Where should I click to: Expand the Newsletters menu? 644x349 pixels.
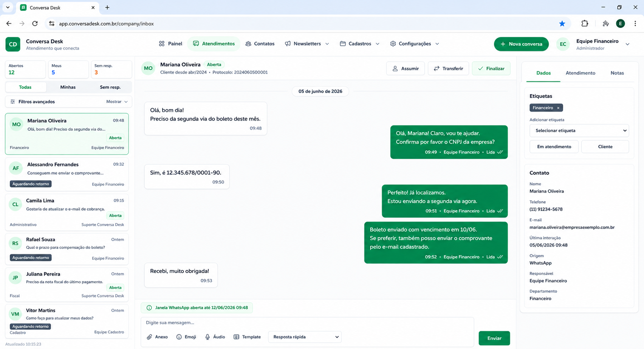[307, 44]
